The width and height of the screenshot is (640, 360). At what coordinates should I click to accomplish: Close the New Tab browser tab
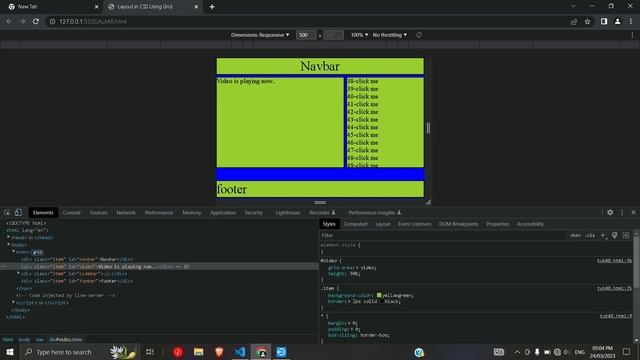(x=97, y=7)
